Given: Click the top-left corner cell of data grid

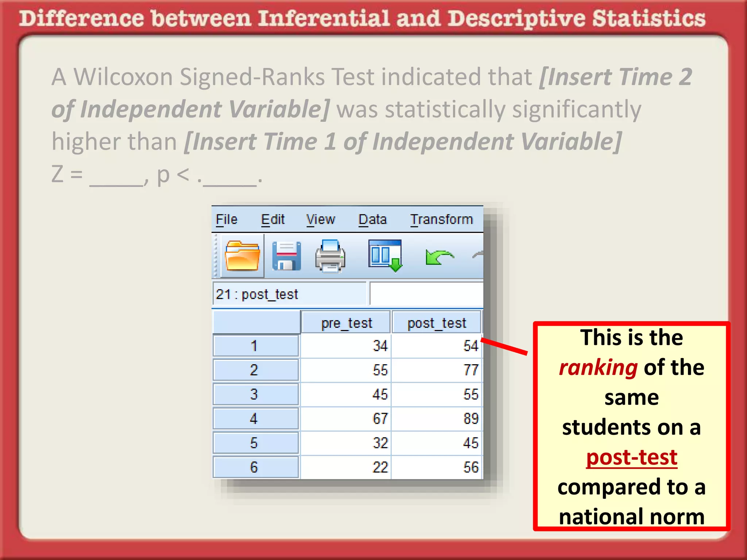Looking at the screenshot, I should click(x=256, y=322).
